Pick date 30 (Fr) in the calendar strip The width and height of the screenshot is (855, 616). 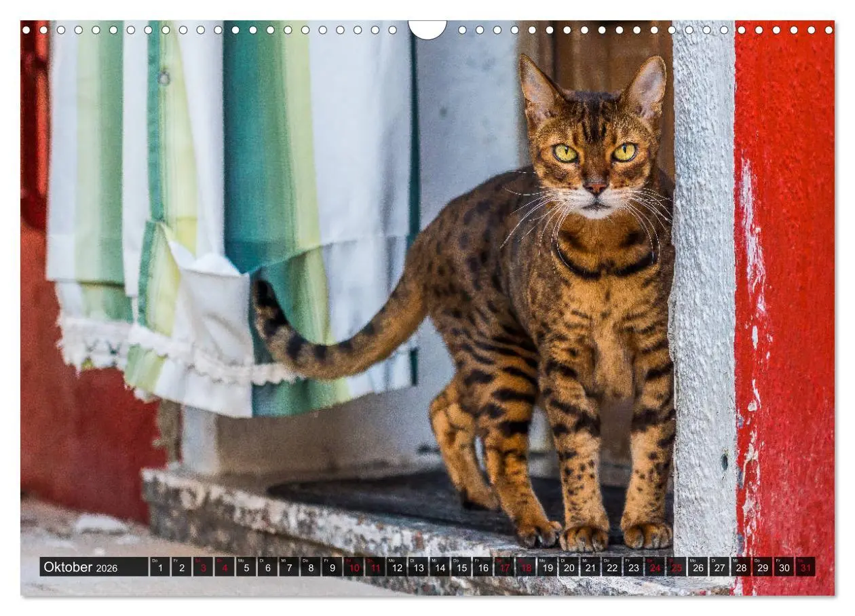click(784, 567)
